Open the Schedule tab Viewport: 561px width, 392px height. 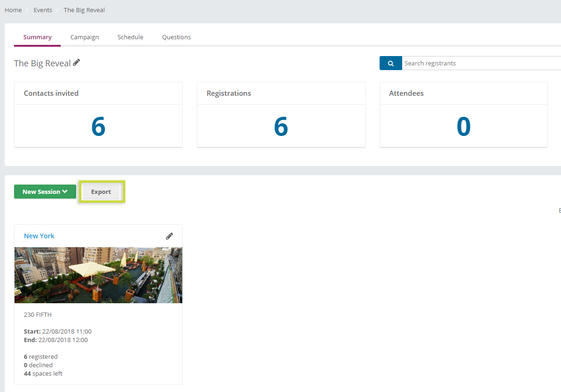point(130,37)
